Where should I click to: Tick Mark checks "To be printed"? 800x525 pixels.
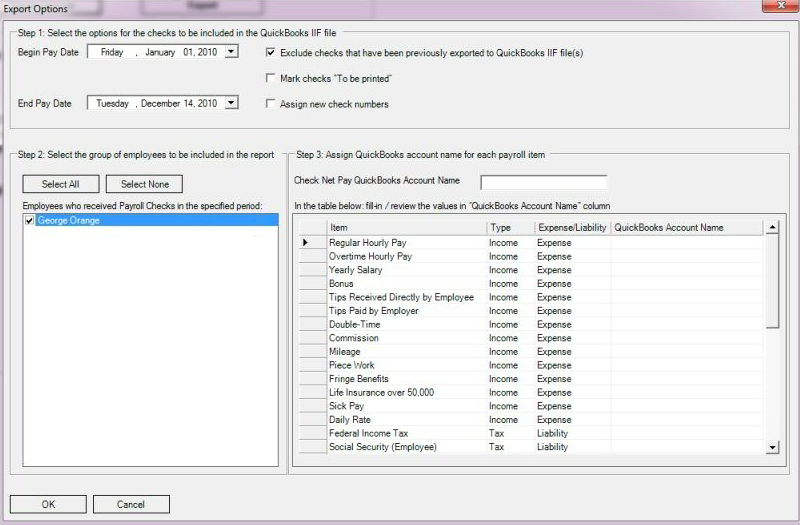coord(270,78)
